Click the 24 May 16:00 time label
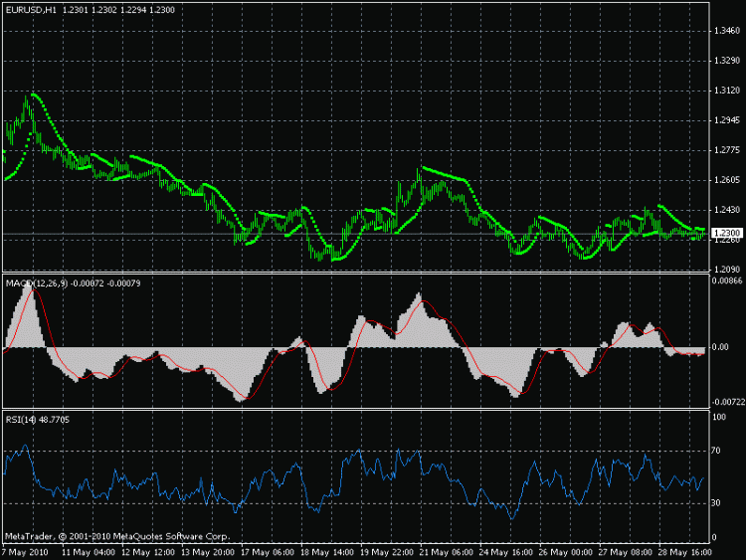The width and height of the screenshot is (746, 560). point(506,552)
